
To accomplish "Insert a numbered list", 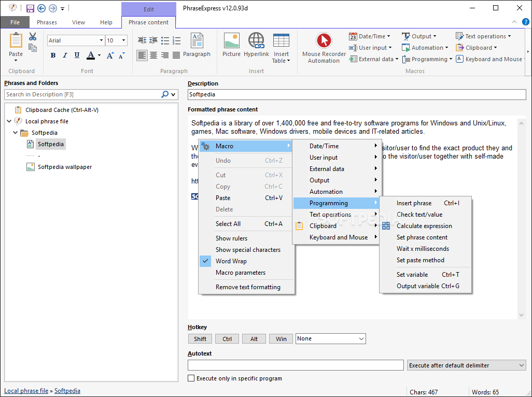I will (176, 40).
